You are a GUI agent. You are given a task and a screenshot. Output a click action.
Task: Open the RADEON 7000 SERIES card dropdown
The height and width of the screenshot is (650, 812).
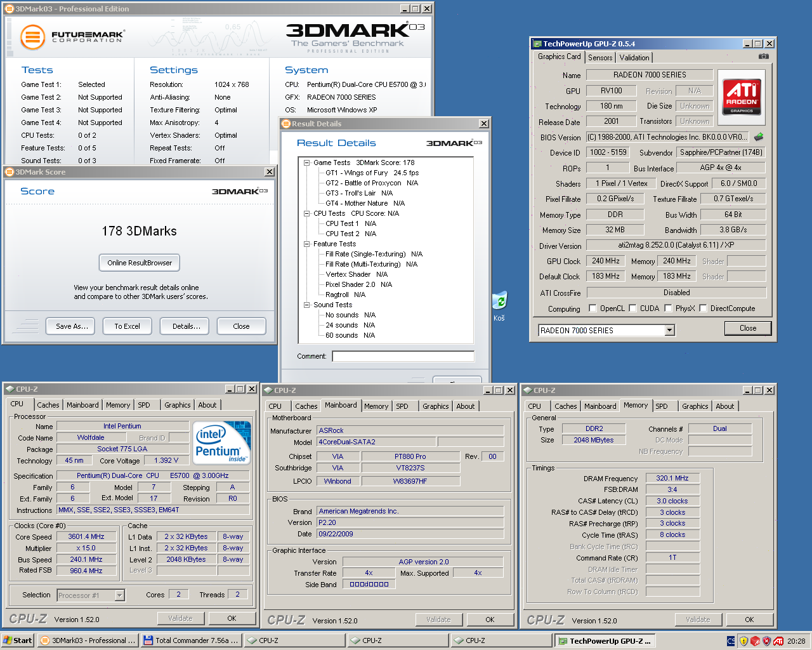pos(669,330)
